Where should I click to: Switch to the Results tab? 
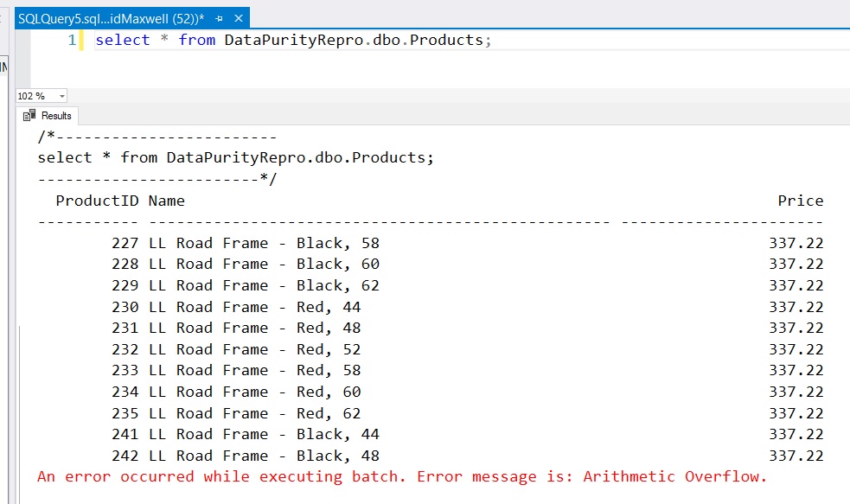[48, 115]
